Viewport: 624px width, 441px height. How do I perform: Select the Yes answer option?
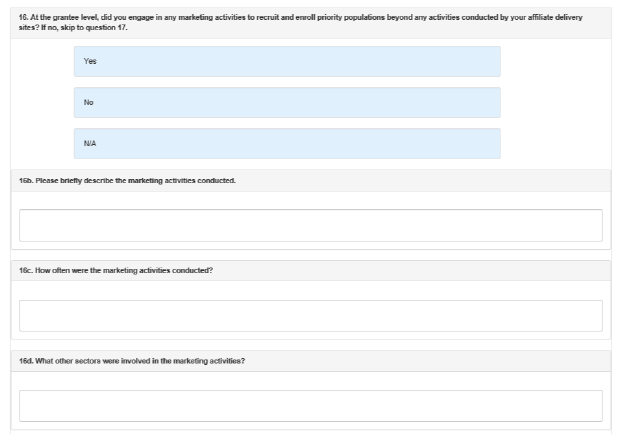click(x=287, y=61)
